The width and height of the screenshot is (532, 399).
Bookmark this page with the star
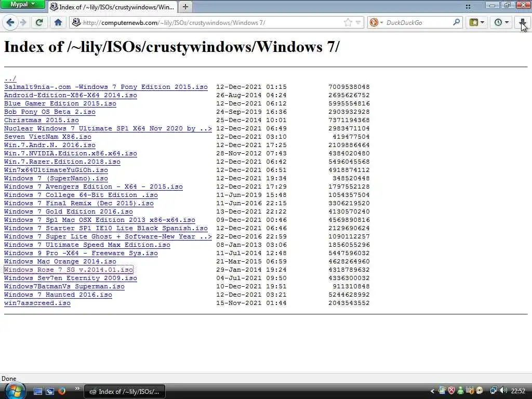(x=348, y=23)
